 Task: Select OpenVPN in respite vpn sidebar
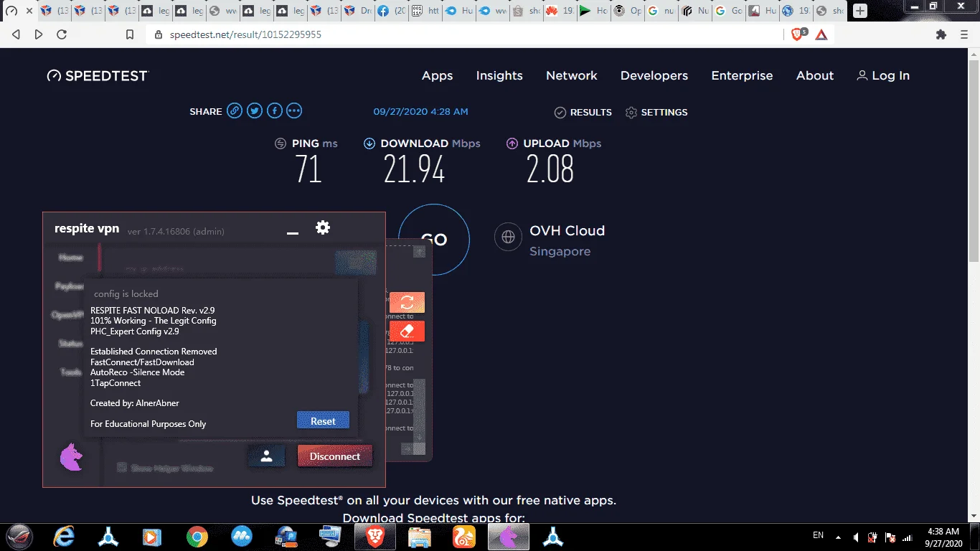tap(67, 315)
